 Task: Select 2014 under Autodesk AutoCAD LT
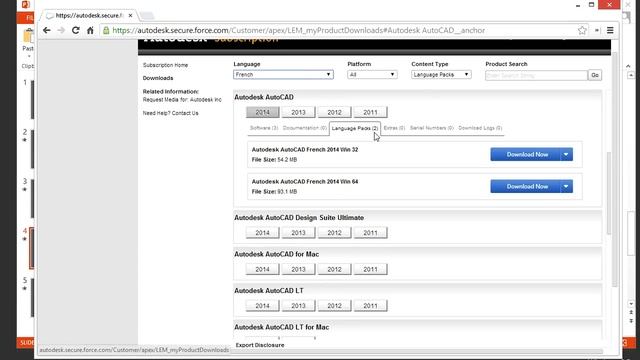click(262, 305)
